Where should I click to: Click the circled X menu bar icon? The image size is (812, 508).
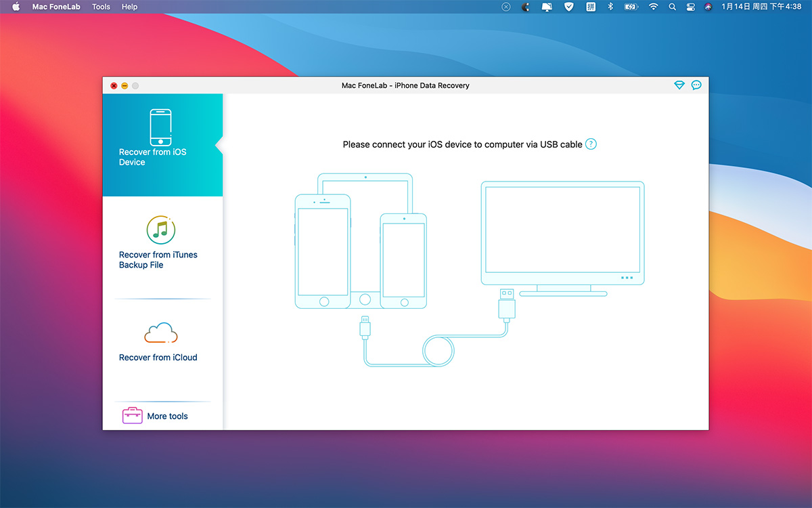pos(505,7)
